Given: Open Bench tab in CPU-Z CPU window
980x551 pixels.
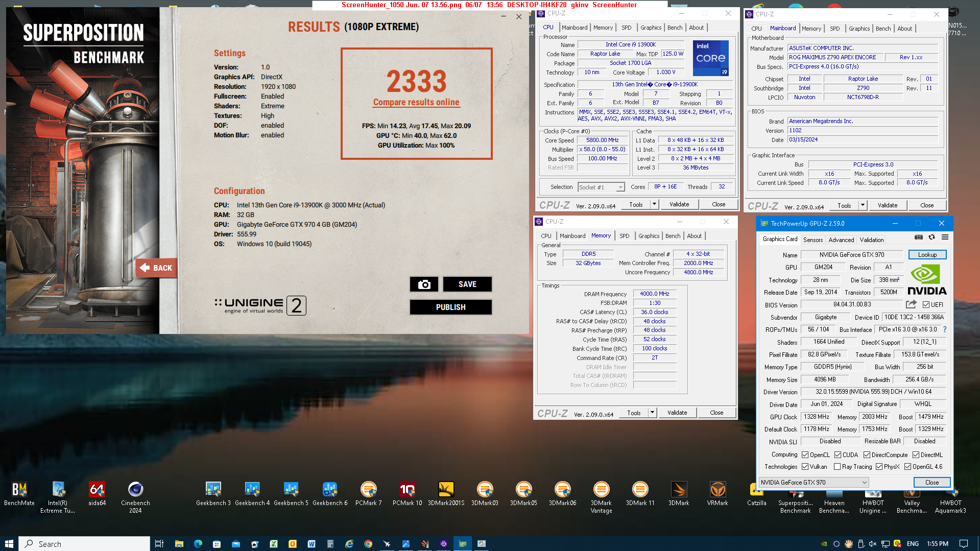Looking at the screenshot, I should pos(675,28).
